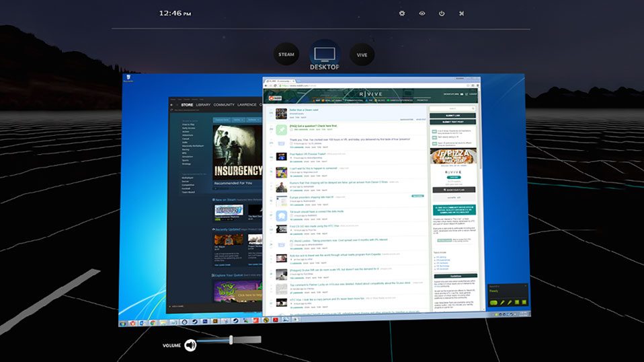Open 'Better than a Steam sale' post
Viewport: 644px width, 362px height.
coord(304,110)
